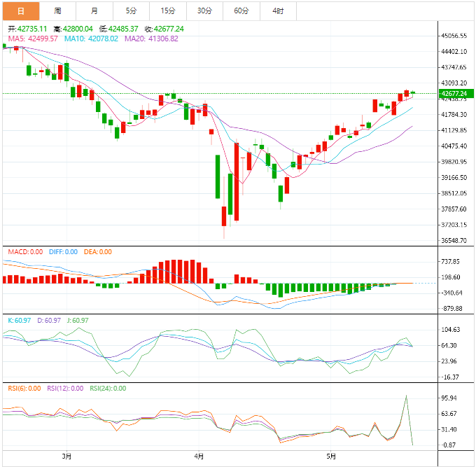Click the MA20 moving average label
Image resolution: width=476 pixels, height=467 pixels.
click(151, 39)
